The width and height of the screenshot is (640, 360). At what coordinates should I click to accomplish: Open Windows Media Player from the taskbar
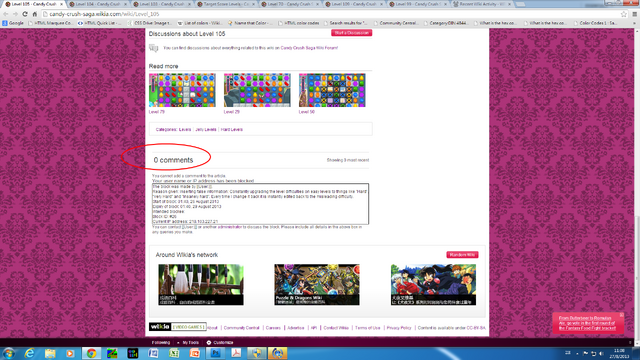coord(70,353)
